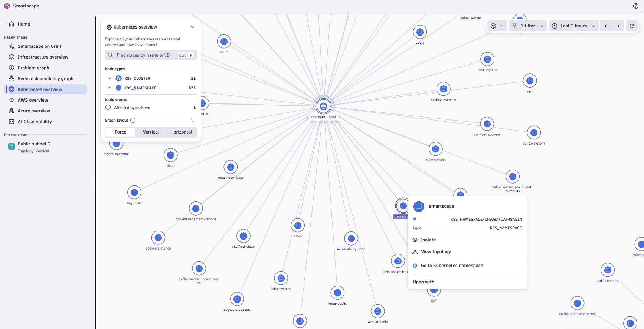Select the istio-ingress namespace node

pos(487,59)
